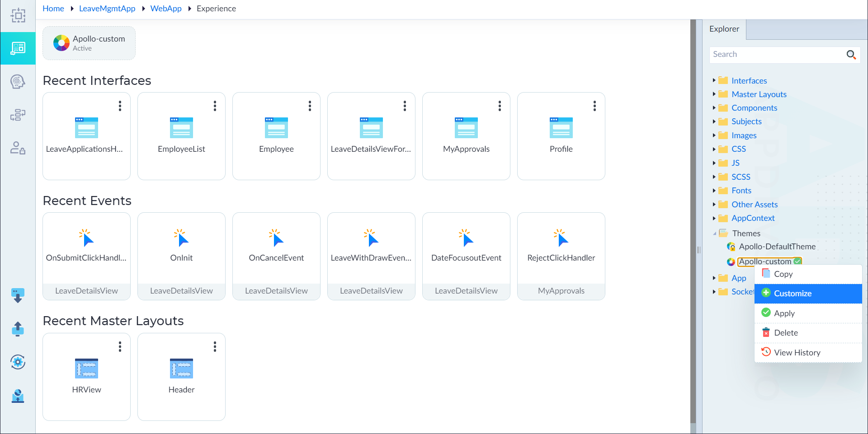
Task: Open options menu for LeaveDetailsViewFor... card
Action: coord(405,106)
